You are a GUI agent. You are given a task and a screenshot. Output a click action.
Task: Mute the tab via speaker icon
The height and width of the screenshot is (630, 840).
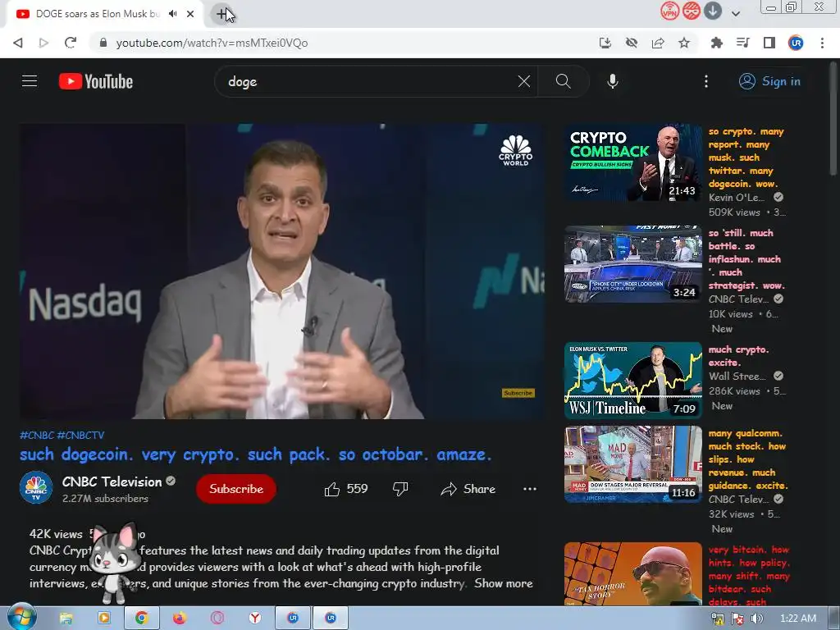[172, 14]
